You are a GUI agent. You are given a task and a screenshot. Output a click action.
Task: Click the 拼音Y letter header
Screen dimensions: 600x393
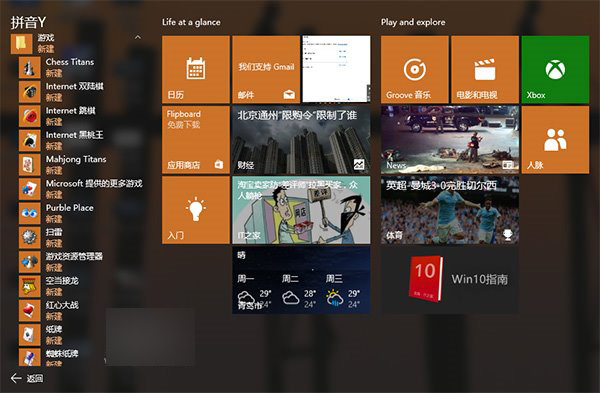28,23
